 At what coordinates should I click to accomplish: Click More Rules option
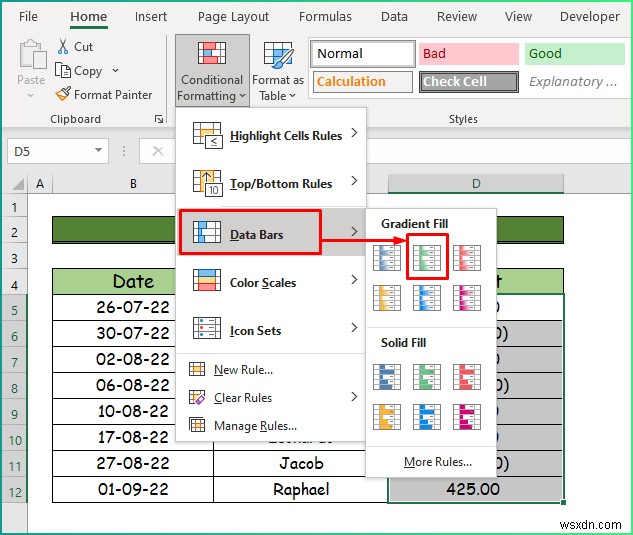438,462
